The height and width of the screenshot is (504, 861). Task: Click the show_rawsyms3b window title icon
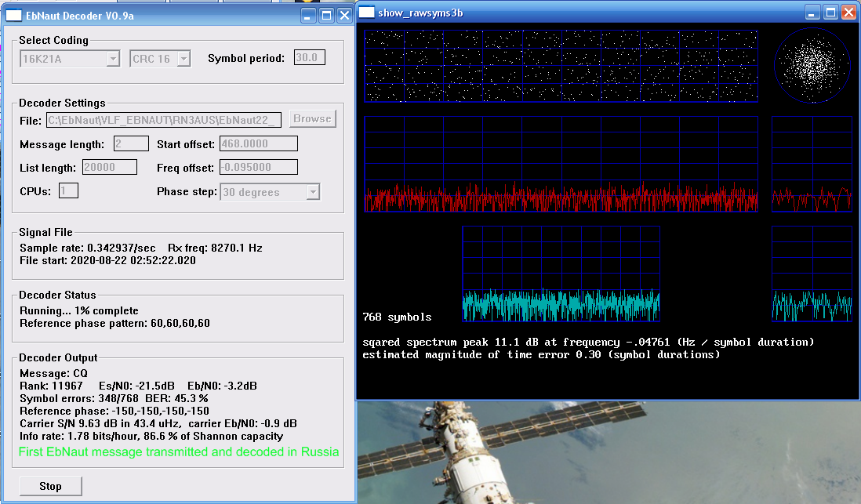[x=367, y=12]
